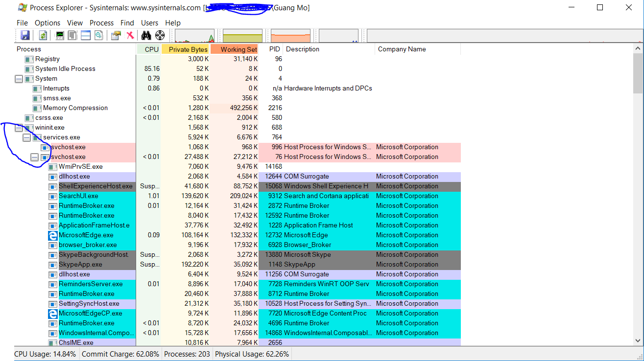
Task: Click the process icon beside Registry
Action: (29, 59)
